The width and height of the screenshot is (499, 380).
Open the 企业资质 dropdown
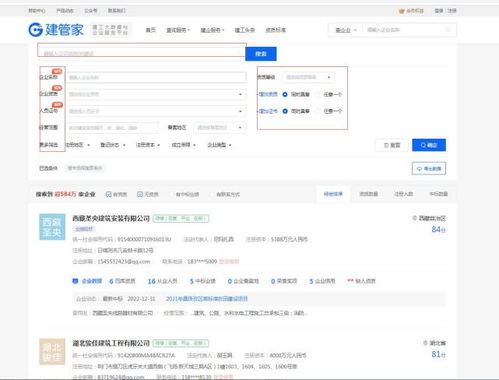(x=156, y=94)
